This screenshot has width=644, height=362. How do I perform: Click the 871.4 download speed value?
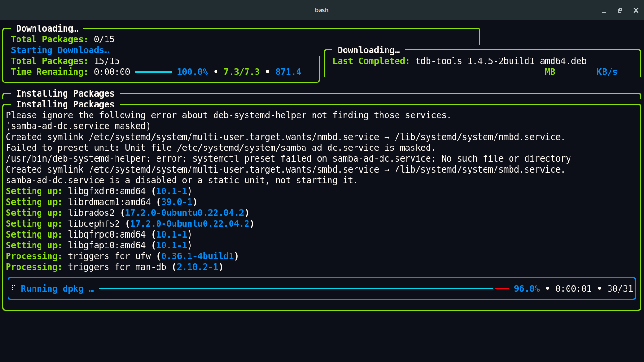(288, 72)
